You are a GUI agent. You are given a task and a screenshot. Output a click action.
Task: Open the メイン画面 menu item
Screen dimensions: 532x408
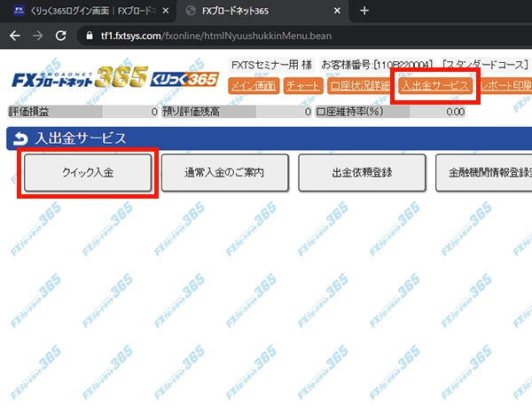(253, 86)
